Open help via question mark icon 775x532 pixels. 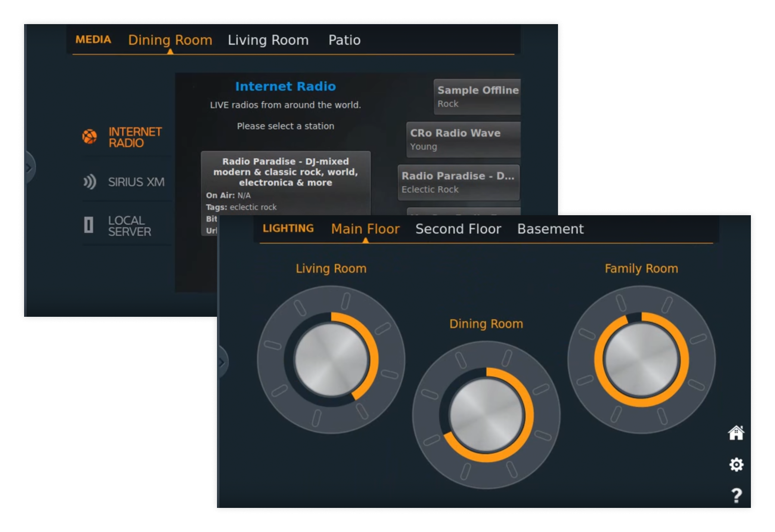click(x=736, y=495)
